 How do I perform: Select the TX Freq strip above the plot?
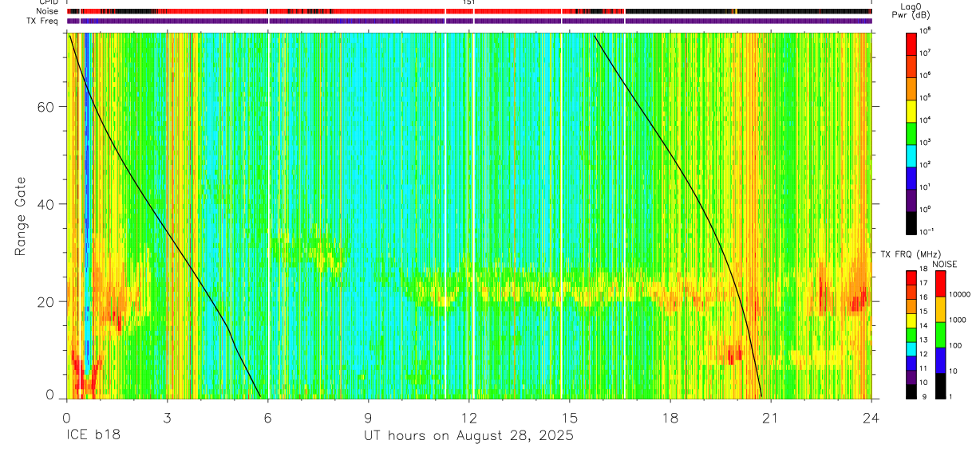[x=469, y=21]
